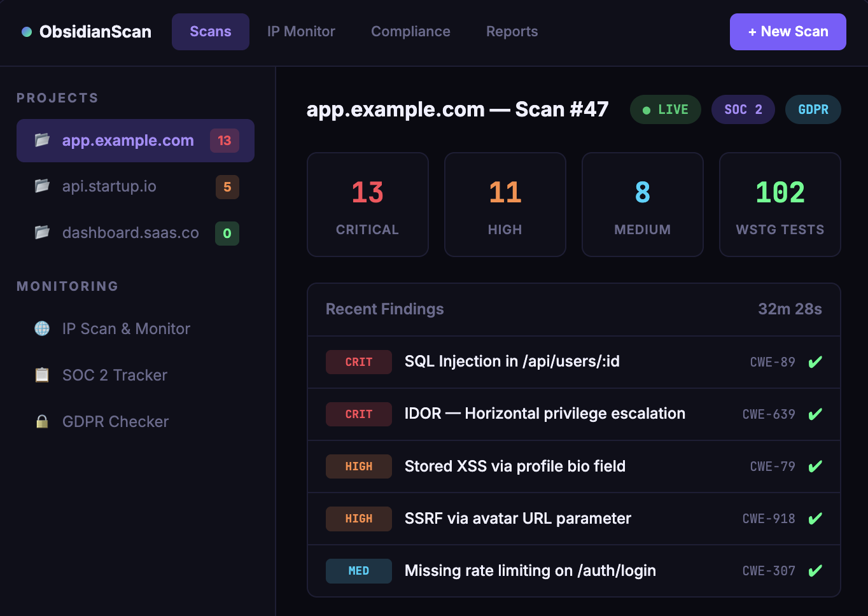Start a new scan with + New Scan
Image resolution: width=868 pixels, height=616 pixels.
click(x=788, y=32)
